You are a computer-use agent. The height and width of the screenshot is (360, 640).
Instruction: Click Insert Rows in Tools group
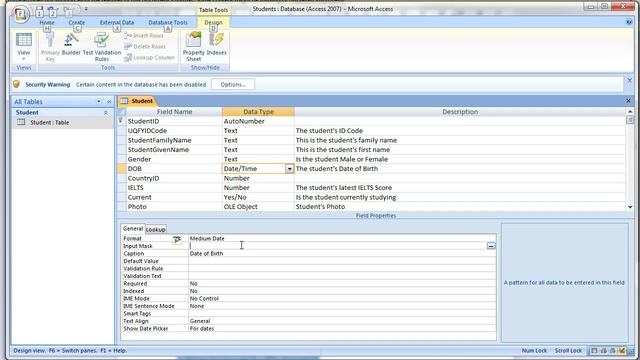[144, 36]
